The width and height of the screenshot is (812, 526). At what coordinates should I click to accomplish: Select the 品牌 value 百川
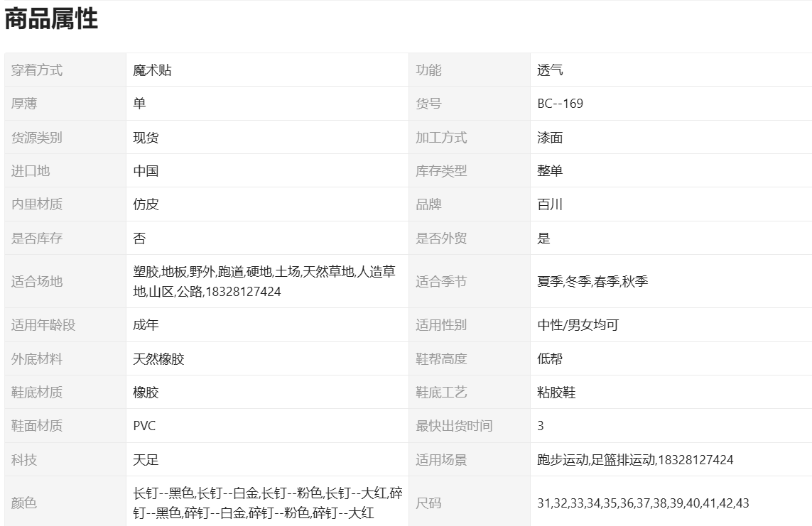550,204
